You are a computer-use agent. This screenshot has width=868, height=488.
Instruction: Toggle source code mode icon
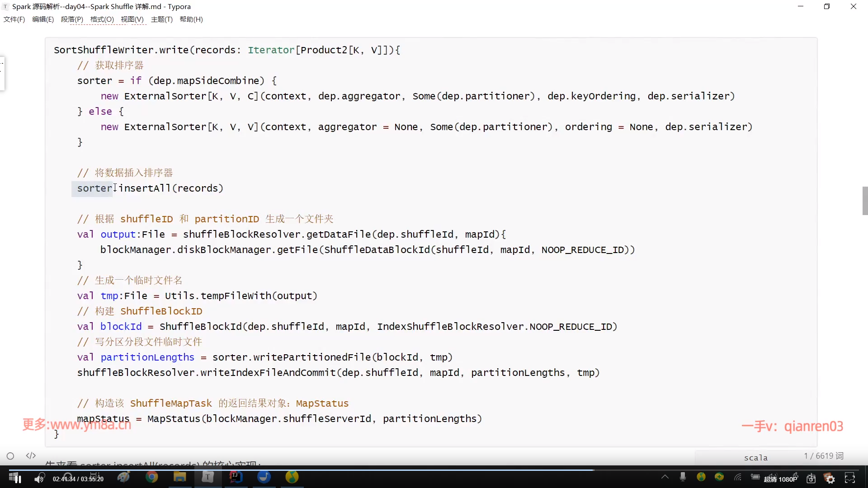click(x=31, y=455)
